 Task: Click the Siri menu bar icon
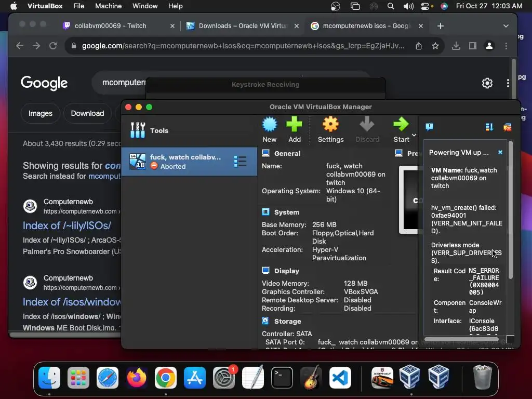point(444,6)
